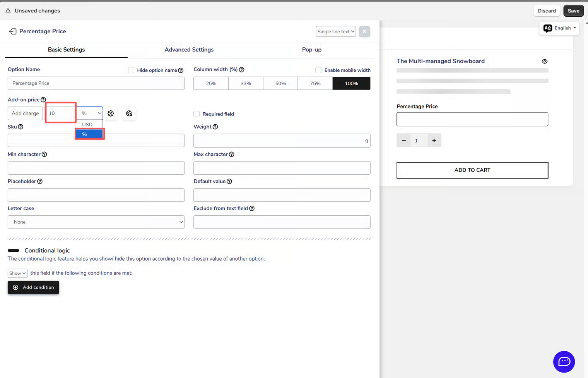
Task: Click the percent gear icon next to add-on price
Action: tap(111, 113)
